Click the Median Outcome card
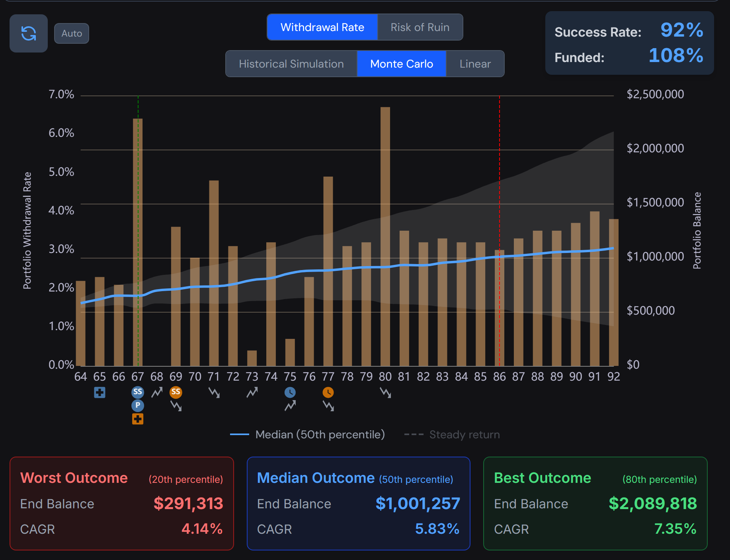730x560 pixels. point(358,504)
